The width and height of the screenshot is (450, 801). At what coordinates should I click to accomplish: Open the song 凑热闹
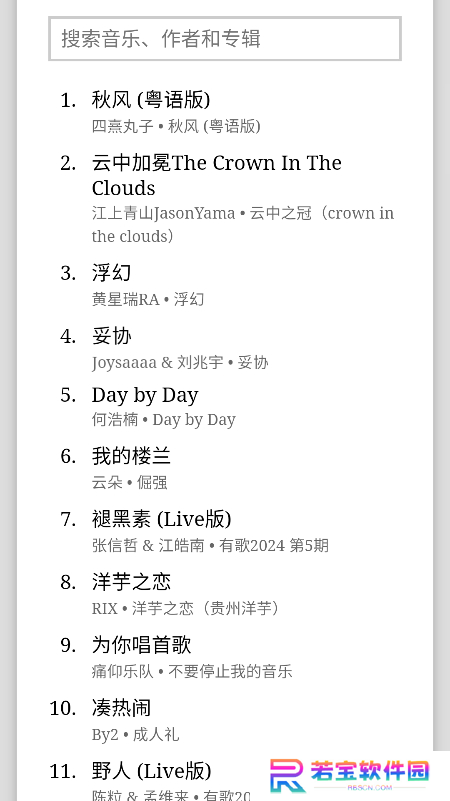121,708
